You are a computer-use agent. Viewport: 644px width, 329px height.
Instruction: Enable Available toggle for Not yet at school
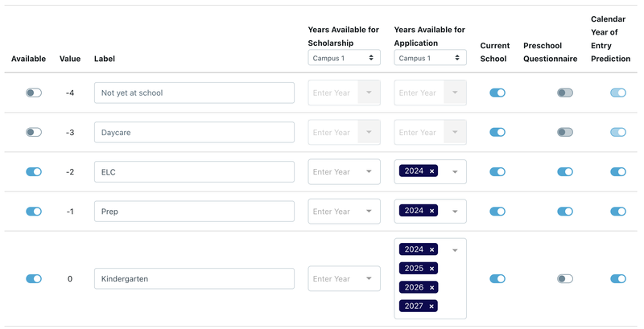pyautogui.click(x=34, y=93)
